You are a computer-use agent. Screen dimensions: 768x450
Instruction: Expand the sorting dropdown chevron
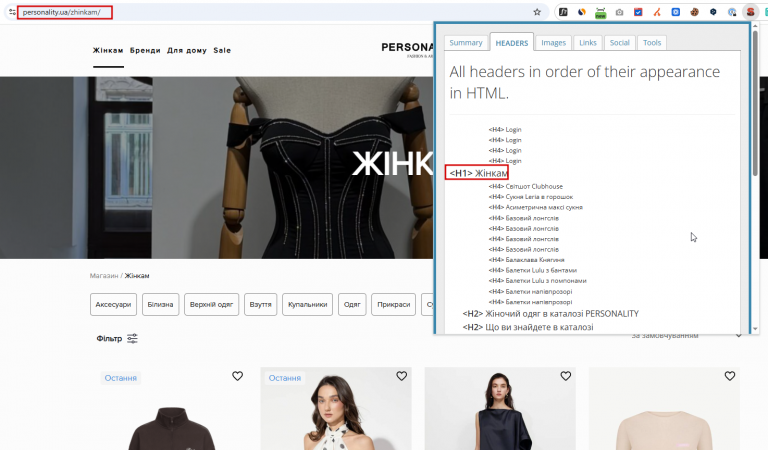pyautogui.click(x=739, y=336)
